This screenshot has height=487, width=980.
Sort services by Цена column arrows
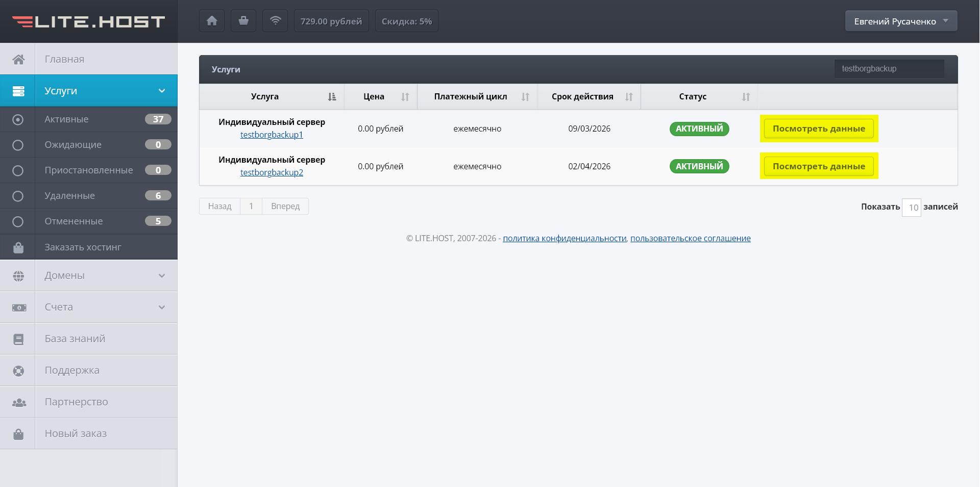tap(405, 97)
